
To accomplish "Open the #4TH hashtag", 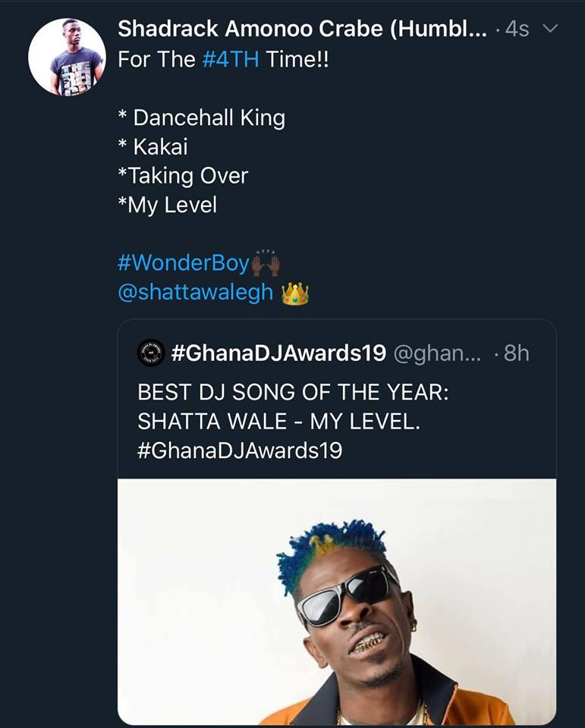I will click(231, 59).
